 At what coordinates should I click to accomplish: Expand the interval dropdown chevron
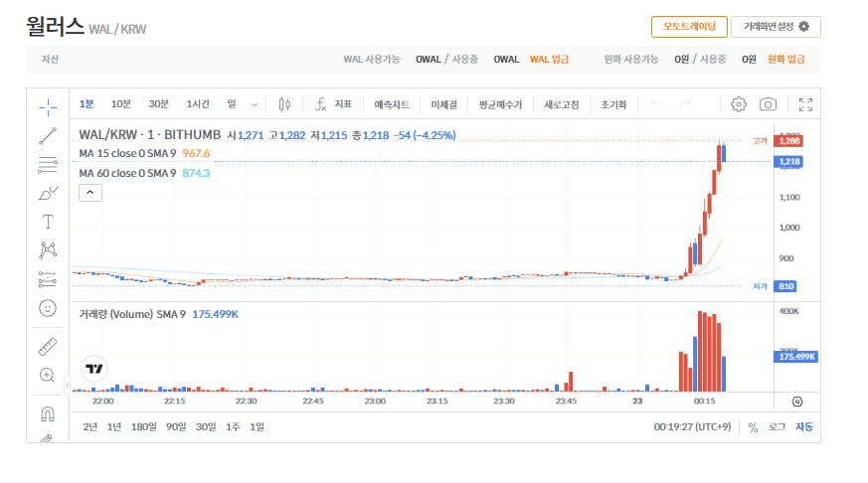point(255,104)
